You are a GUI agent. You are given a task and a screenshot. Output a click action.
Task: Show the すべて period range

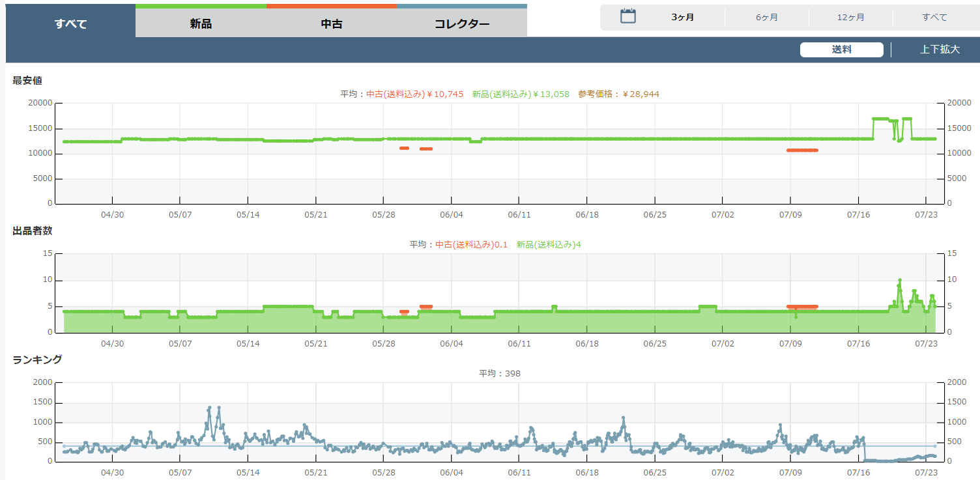(934, 18)
